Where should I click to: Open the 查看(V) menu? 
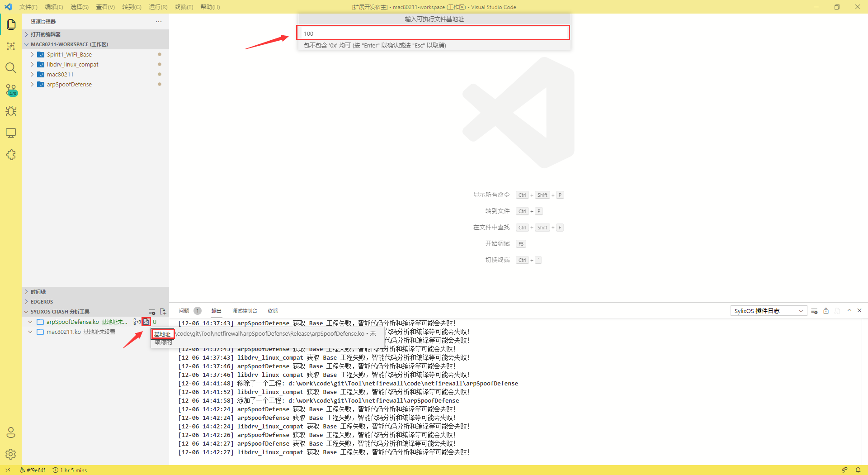point(105,7)
